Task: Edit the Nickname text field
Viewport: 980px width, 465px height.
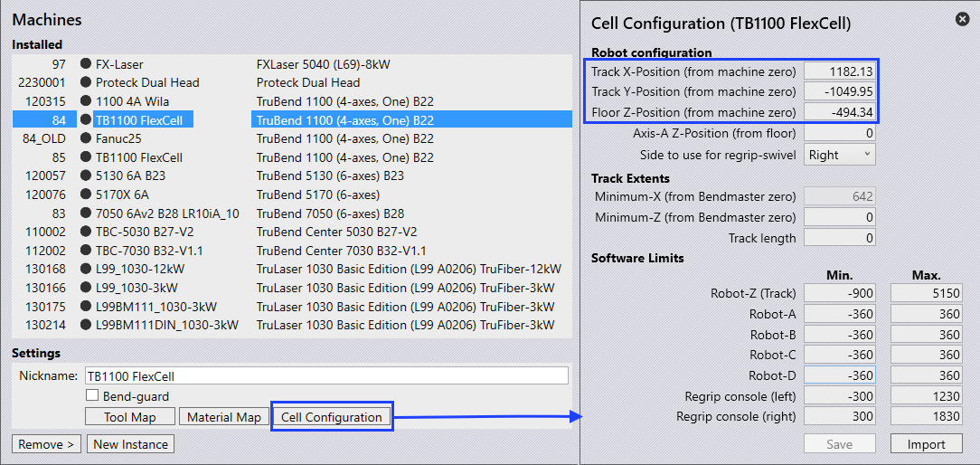Action: [x=325, y=376]
